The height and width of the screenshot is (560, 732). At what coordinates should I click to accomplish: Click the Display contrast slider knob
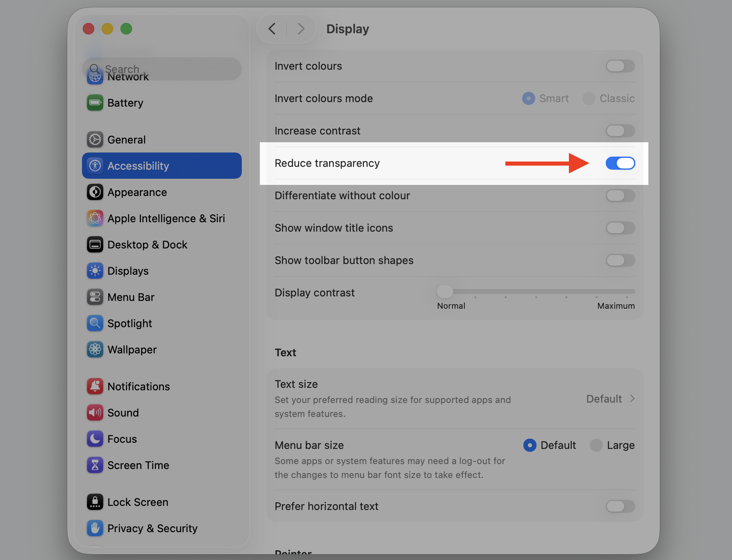pyautogui.click(x=445, y=291)
